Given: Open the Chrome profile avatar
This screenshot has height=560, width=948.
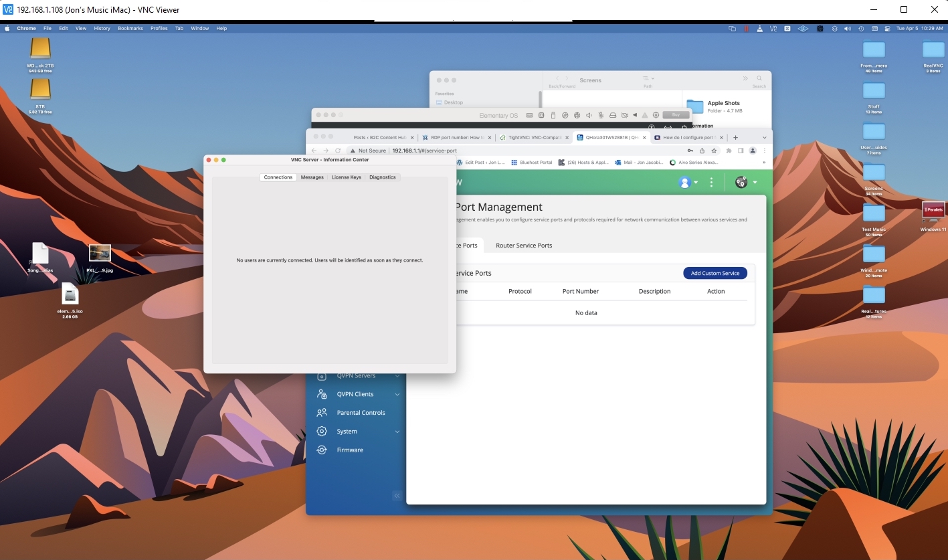Looking at the screenshot, I should pos(753,151).
